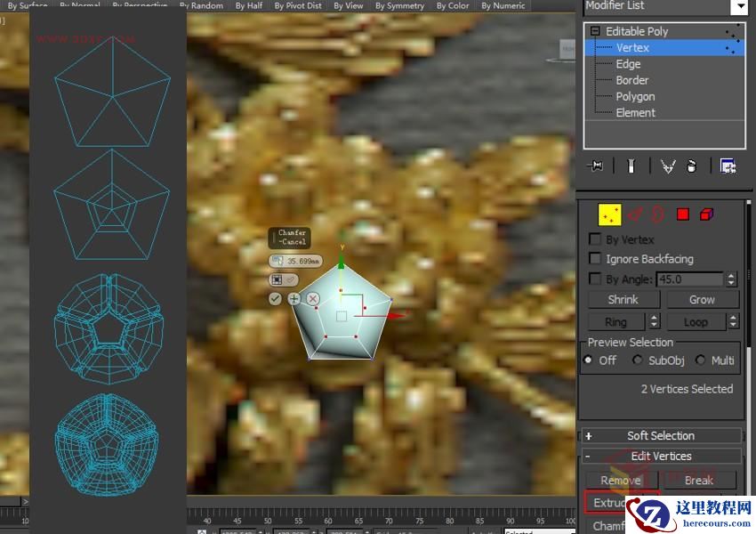Collapse the Edit Vertices rollout

pyautogui.click(x=661, y=456)
